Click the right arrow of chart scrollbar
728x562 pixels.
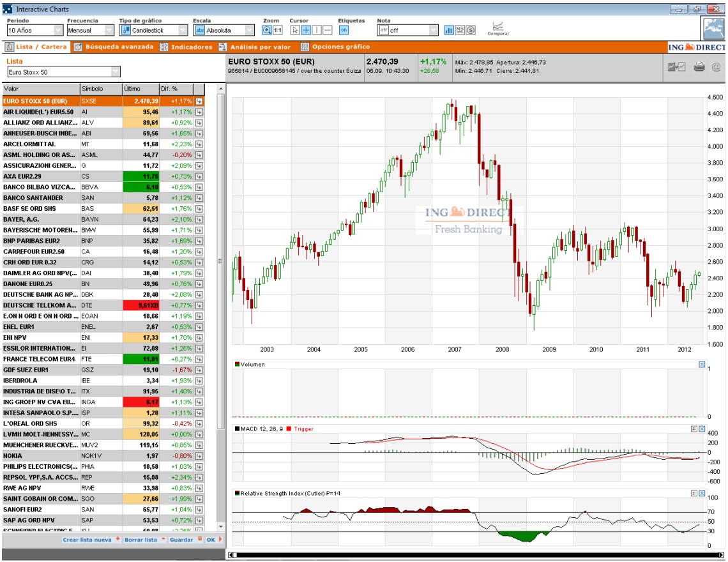coord(721,554)
